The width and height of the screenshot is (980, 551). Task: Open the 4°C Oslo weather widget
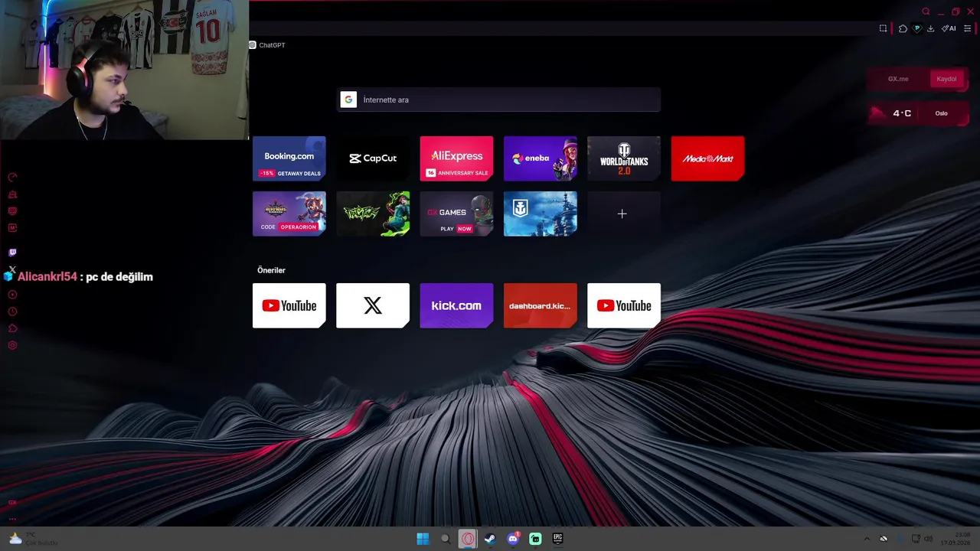point(919,113)
